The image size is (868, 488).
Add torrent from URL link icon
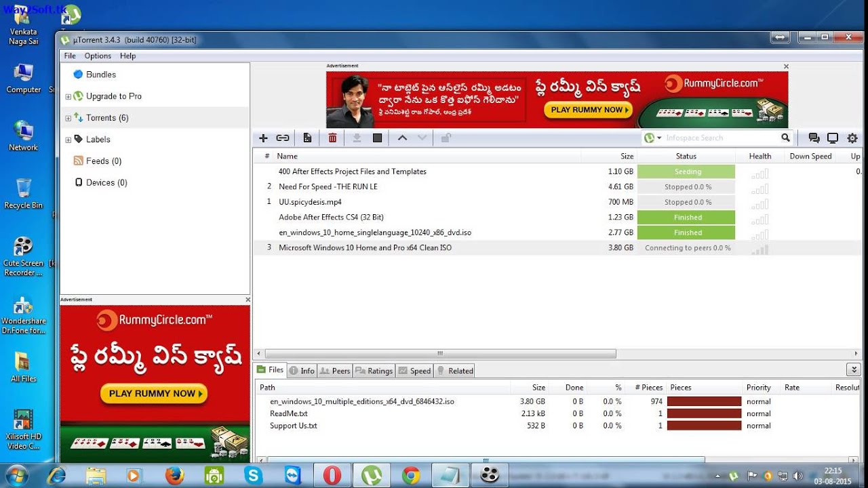(x=283, y=138)
